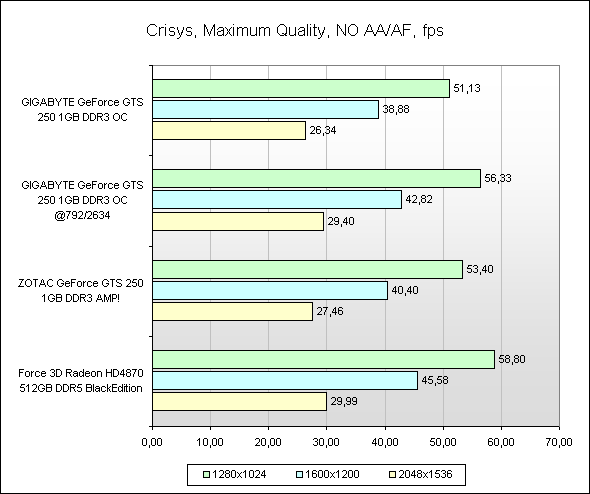The height and width of the screenshot is (494, 590).
Task: Click the Force 3D Radeon HD4870 label
Action: pos(81,381)
